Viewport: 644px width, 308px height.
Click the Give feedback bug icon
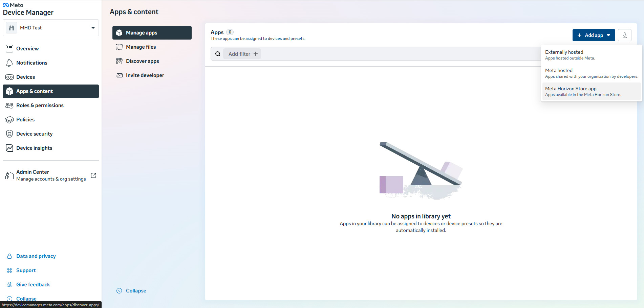click(x=9, y=285)
